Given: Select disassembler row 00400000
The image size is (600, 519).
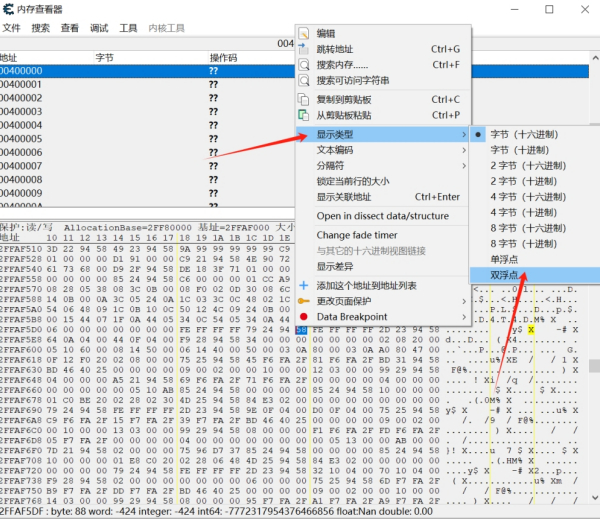Looking at the screenshot, I should coord(147,71).
